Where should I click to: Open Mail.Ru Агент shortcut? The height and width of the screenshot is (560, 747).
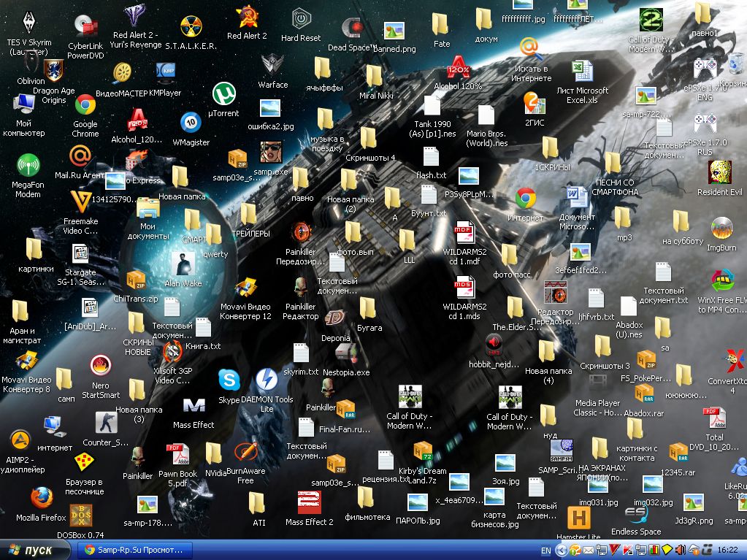(80, 156)
